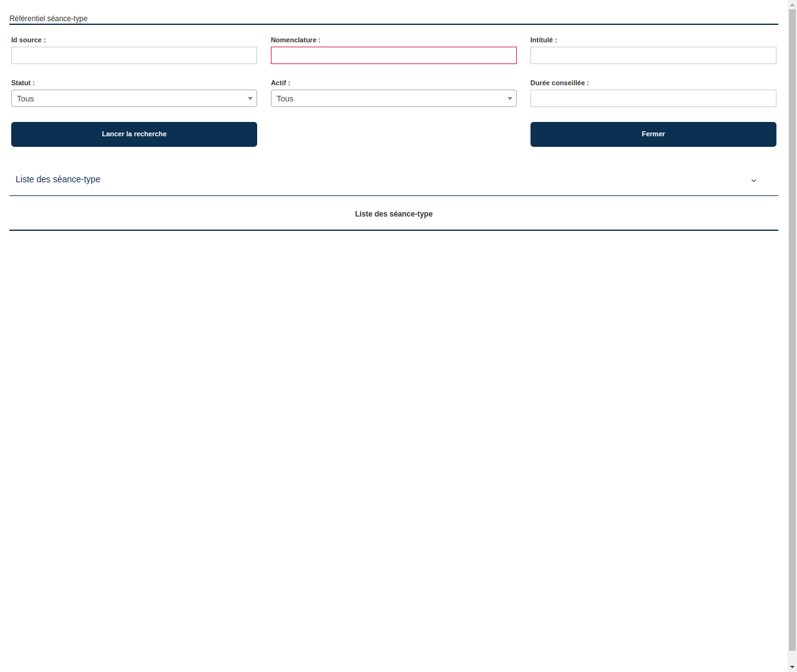The height and width of the screenshot is (672, 797).
Task: Click the scrollbar down arrow
Action: click(x=793, y=667)
